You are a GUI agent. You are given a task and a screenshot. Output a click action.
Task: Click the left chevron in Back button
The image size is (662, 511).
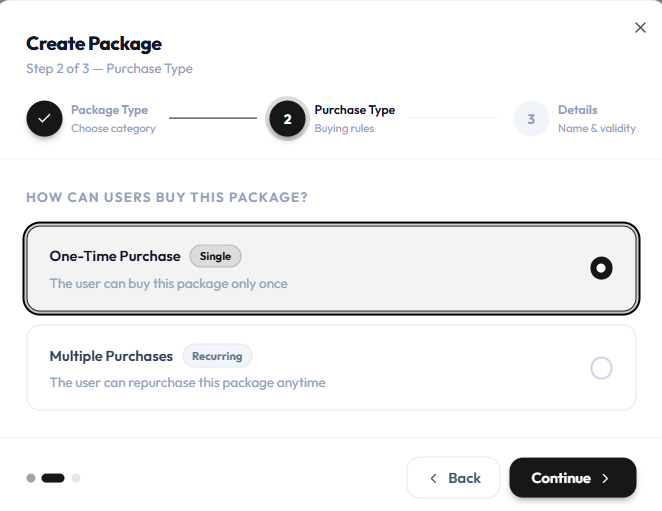point(433,478)
